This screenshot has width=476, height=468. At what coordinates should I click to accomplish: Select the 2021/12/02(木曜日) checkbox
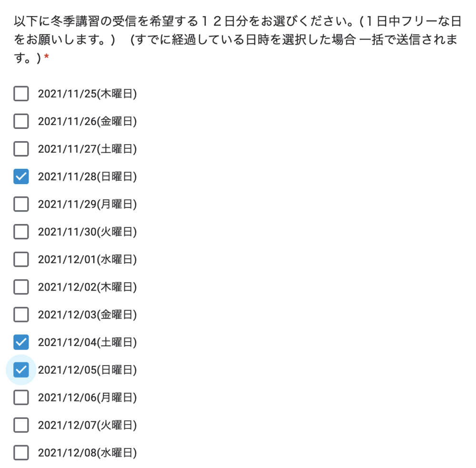[21, 287]
